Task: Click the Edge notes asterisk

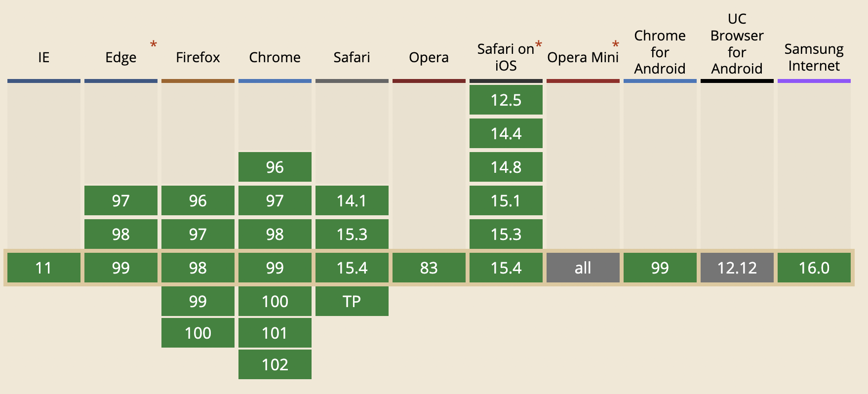Action: click(154, 44)
